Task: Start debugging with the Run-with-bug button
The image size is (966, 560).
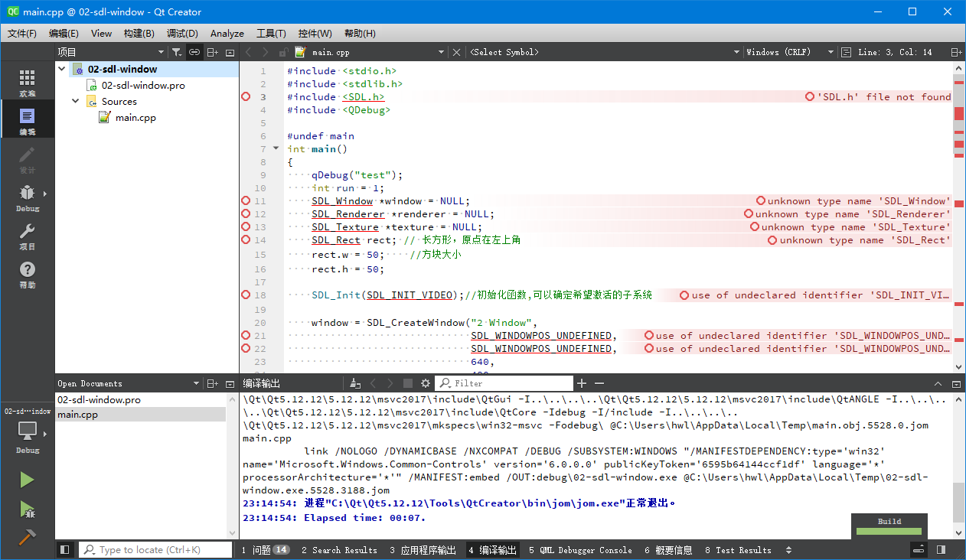Action: pos(27,509)
